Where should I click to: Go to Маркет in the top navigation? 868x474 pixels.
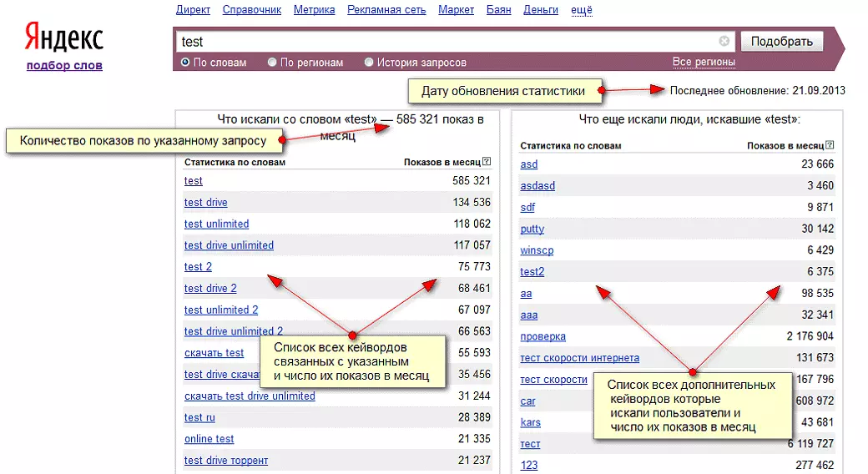[x=456, y=10]
